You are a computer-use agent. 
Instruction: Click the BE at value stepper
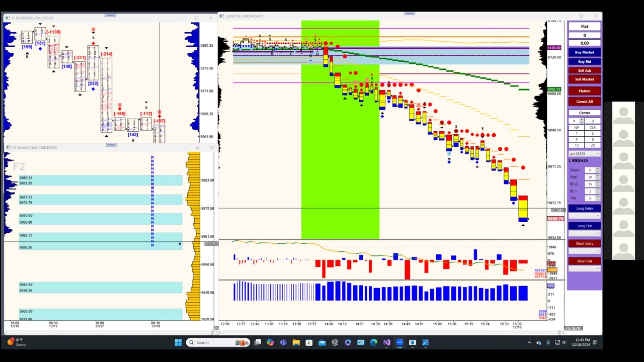(x=598, y=184)
